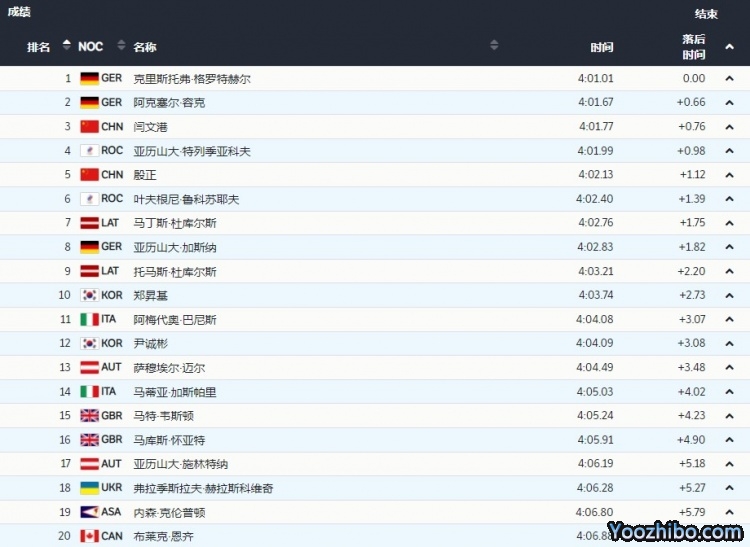The image size is (750, 547).
Task: Collapse the details of 殷正's row
Action: click(729, 175)
